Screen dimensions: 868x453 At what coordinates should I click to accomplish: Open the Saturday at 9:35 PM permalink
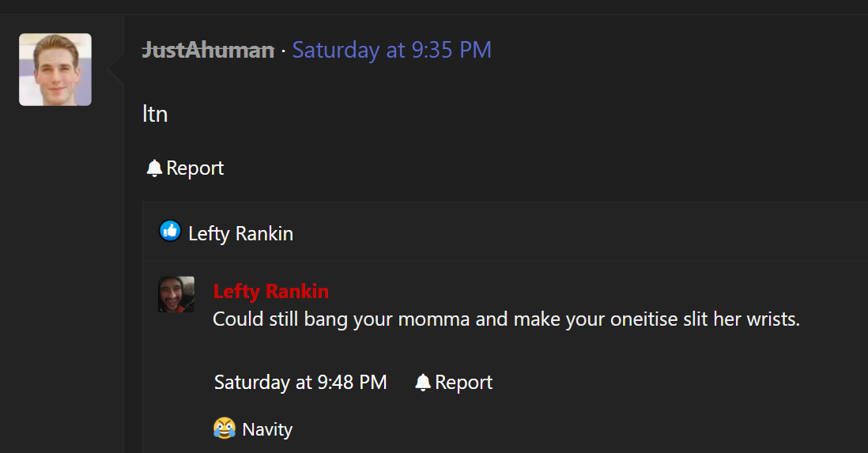pos(391,51)
